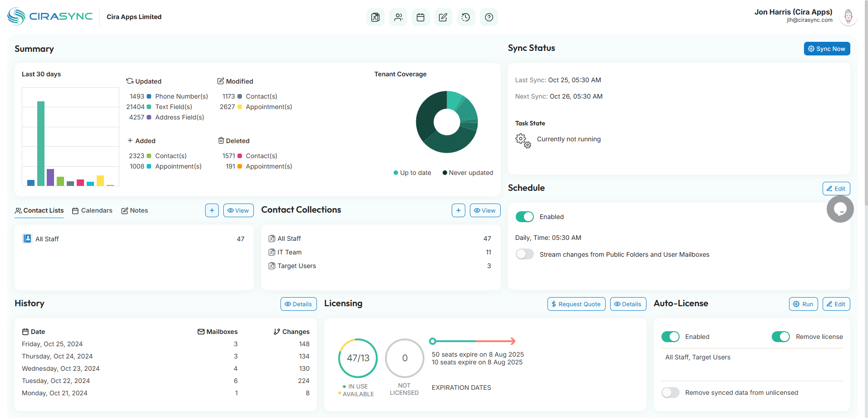Click the Sync Now button

coord(827,49)
